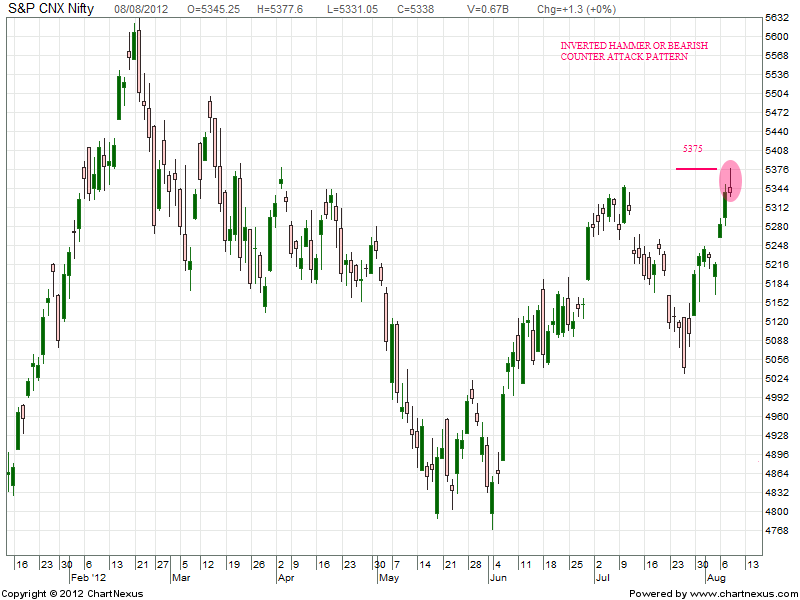Viewport: 800px width, 600px height.
Task: Click the June low candle reaching 4768
Action: (492, 505)
